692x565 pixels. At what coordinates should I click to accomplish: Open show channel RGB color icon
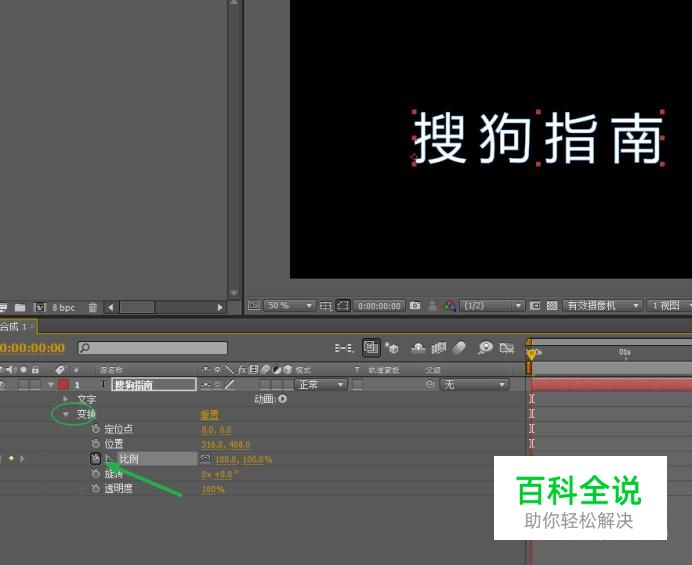(x=449, y=305)
